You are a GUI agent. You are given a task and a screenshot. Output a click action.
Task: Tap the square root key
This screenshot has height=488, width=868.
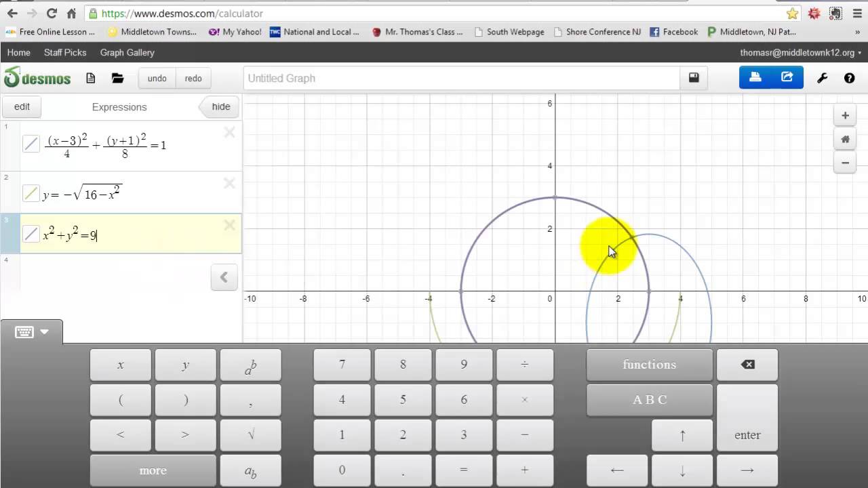(x=251, y=435)
